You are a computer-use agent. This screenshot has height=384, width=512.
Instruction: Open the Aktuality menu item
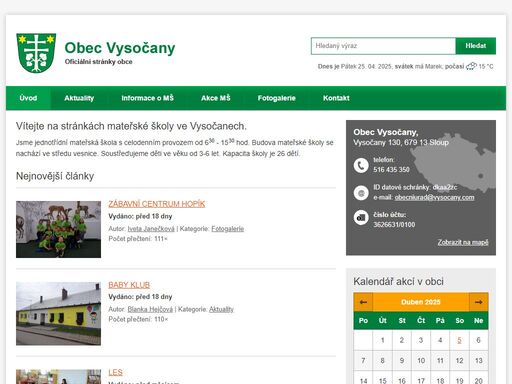coord(79,98)
